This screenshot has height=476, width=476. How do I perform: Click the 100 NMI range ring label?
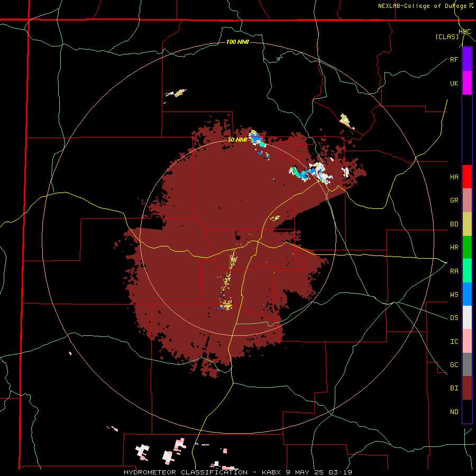pos(237,42)
